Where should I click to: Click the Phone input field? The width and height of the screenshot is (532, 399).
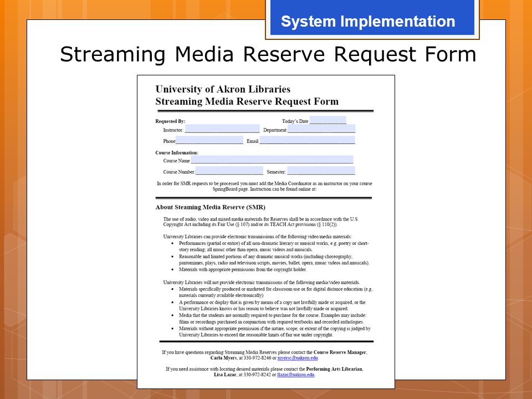pyautogui.click(x=209, y=140)
